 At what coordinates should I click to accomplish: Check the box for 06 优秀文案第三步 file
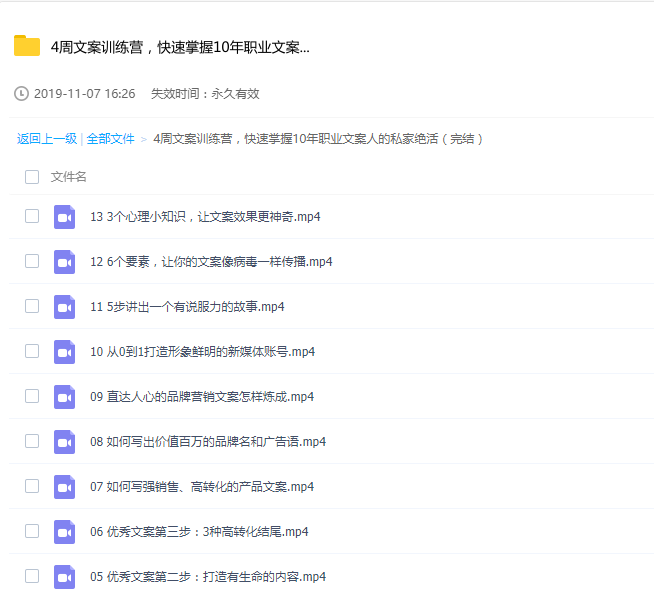click(x=32, y=531)
